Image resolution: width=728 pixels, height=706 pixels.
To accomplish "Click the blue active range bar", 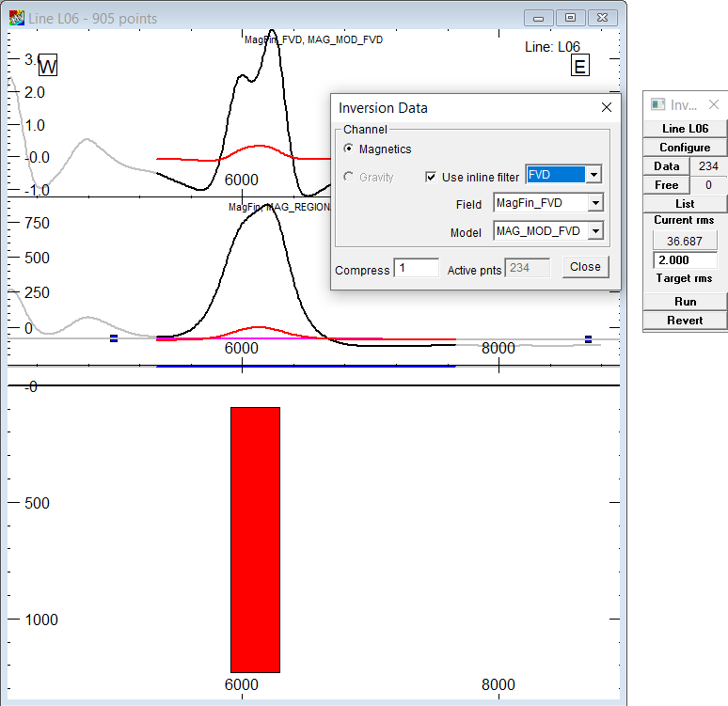I will 306,367.
